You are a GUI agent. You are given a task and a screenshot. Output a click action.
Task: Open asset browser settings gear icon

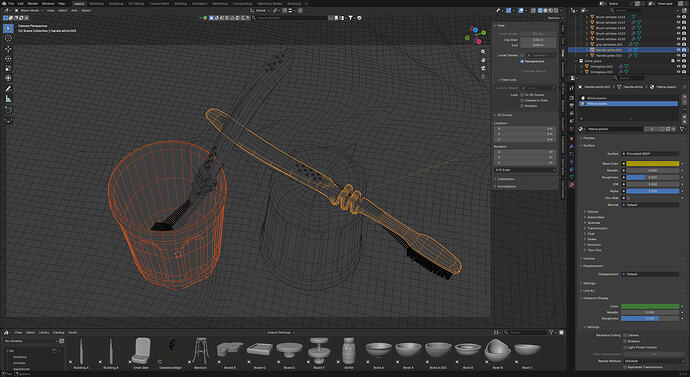coord(562,333)
